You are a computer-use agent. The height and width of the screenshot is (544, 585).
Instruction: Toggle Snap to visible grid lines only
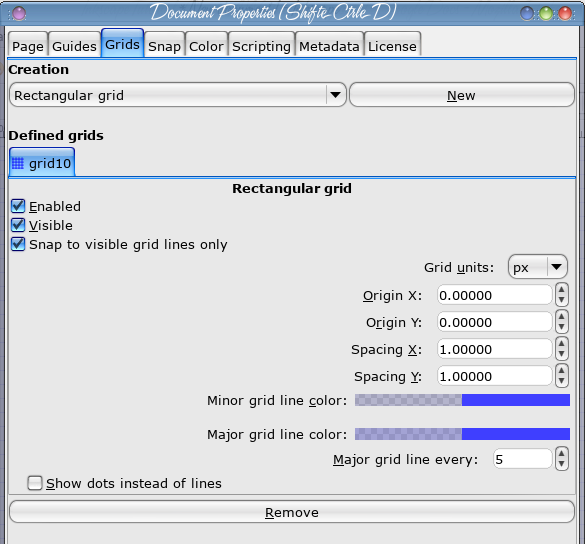[18, 244]
